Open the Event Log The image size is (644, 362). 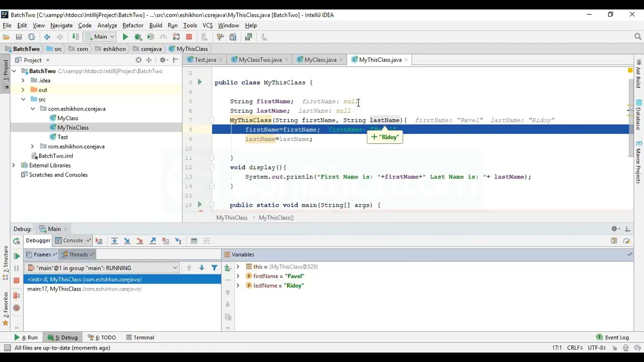click(612, 337)
